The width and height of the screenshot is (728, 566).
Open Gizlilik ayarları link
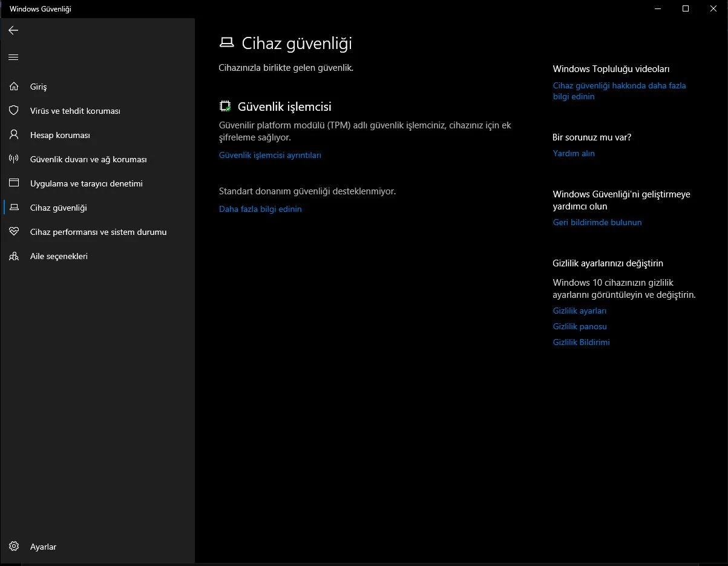pyautogui.click(x=580, y=311)
